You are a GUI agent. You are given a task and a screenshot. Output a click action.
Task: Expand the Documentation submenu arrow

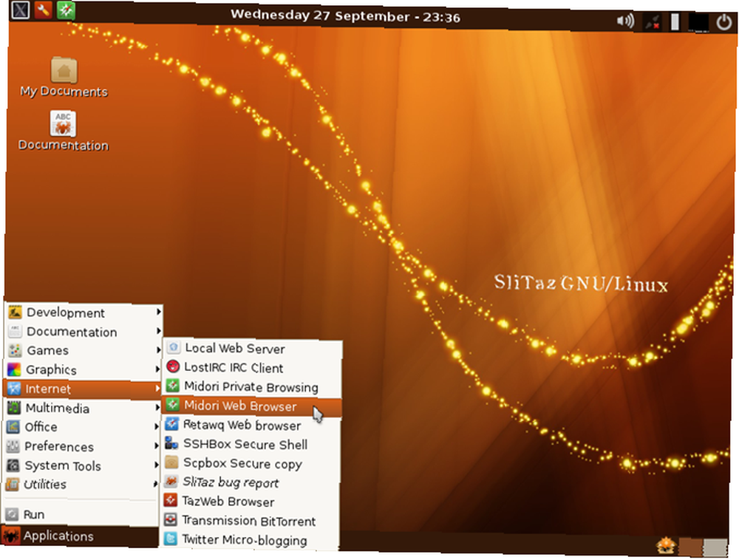pos(159,331)
